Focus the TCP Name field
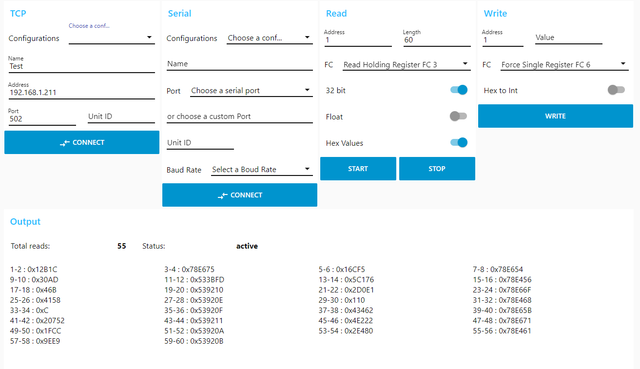 pyautogui.click(x=82, y=66)
